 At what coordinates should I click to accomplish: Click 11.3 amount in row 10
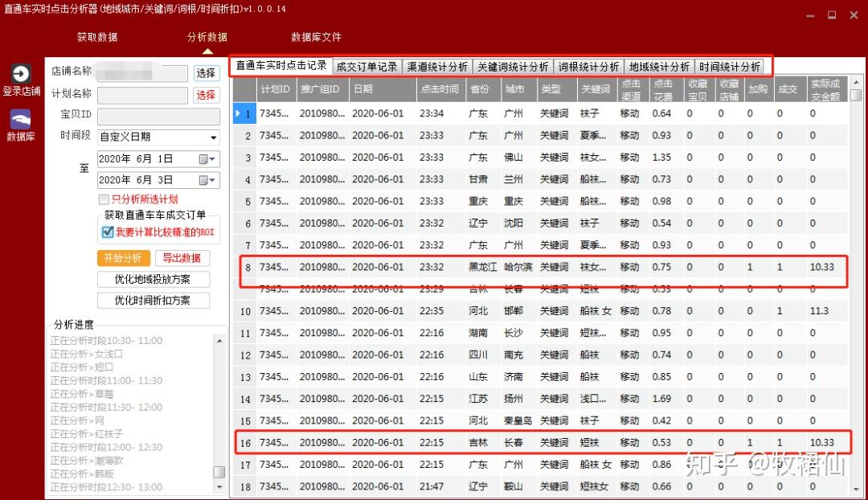click(819, 310)
